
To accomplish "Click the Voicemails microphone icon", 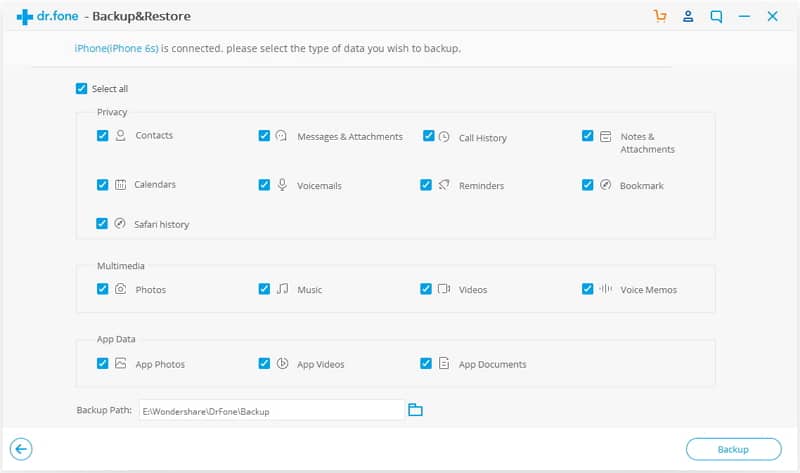I will (282, 184).
